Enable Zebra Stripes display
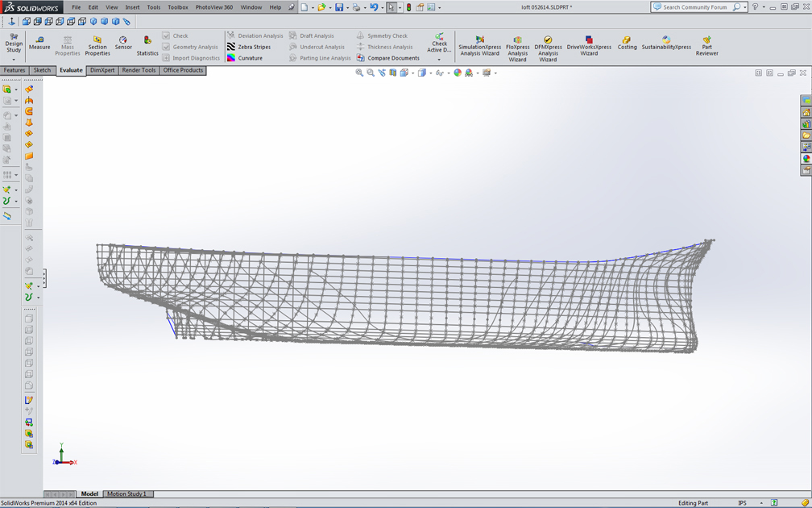This screenshot has height=508, width=812. (249, 47)
